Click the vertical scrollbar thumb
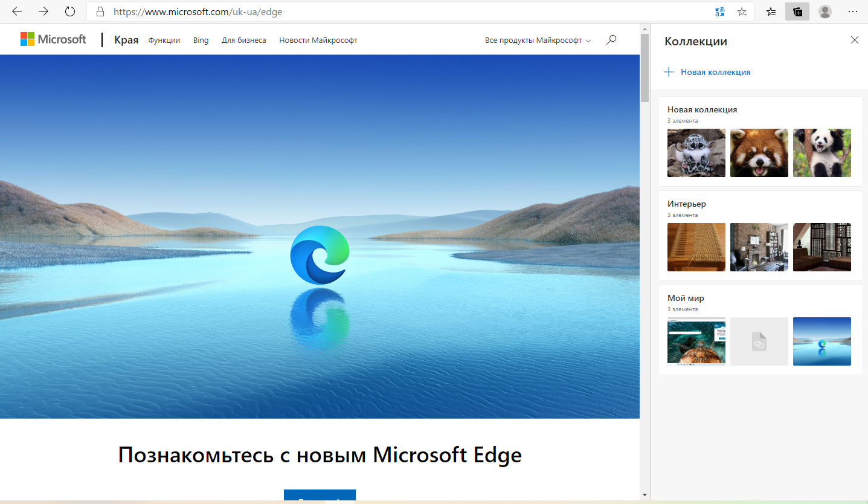The width and height of the screenshot is (868, 504). 645,68
